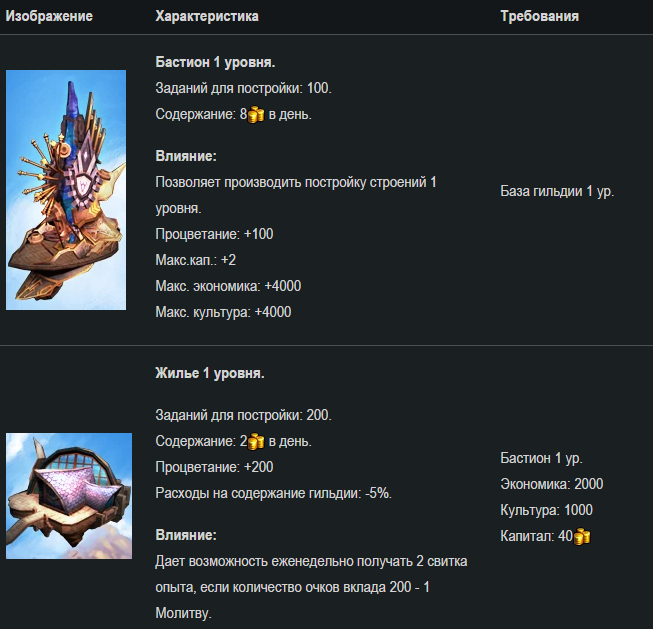Click the Культура: 1000 requirement
This screenshot has height=629, width=653.
click(x=546, y=510)
